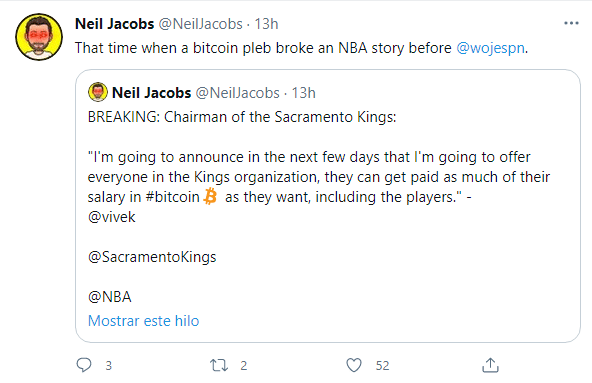592x383 pixels.
Task: Click the @vivek mention text
Action: (111, 217)
